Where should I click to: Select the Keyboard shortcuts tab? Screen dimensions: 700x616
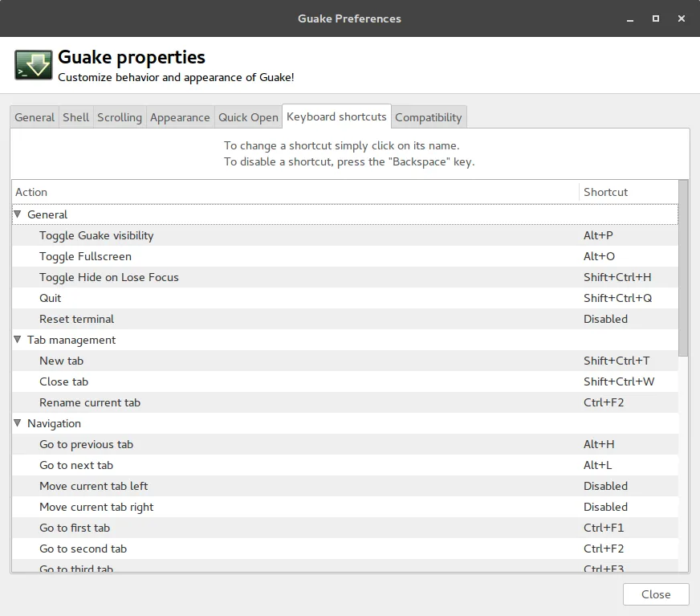tap(336, 116)
